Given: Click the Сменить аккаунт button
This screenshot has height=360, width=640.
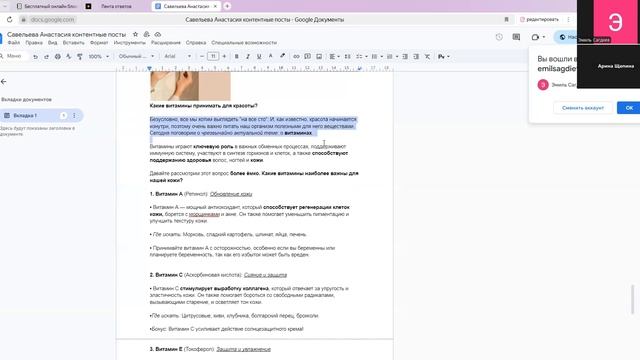Looking at the screenshot, I should [x=583, y=108].
